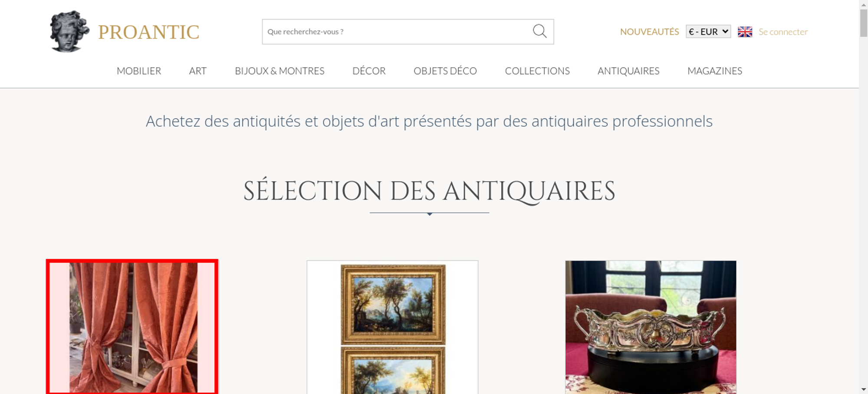Click the PROANTIC brand name text
This screenshot has width=868, height=394.
click(148, 32)
